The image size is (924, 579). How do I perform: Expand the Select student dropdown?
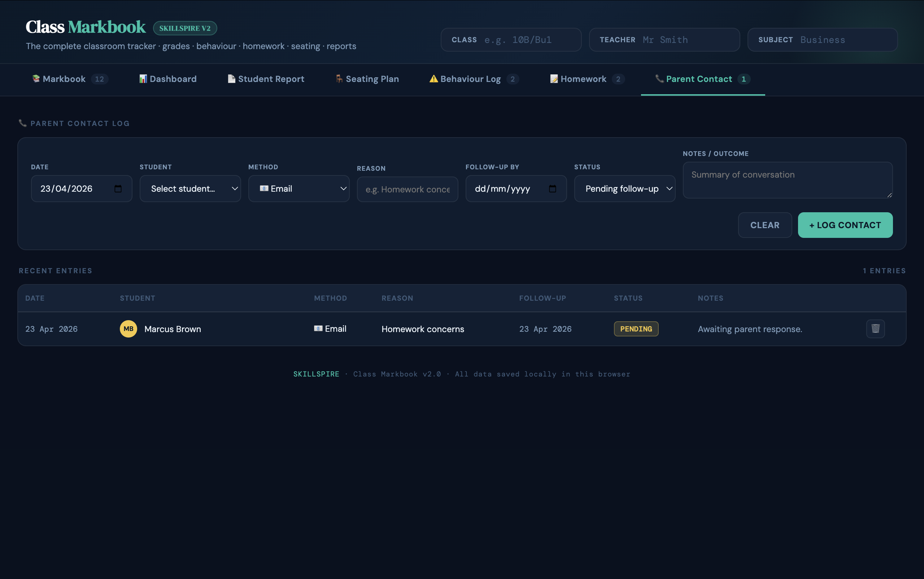(x=190, y=189)
